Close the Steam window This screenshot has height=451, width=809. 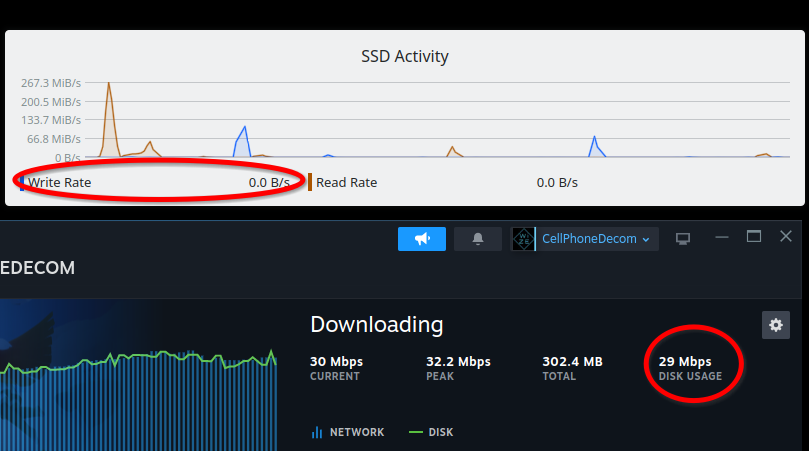(x=786, y=237)
